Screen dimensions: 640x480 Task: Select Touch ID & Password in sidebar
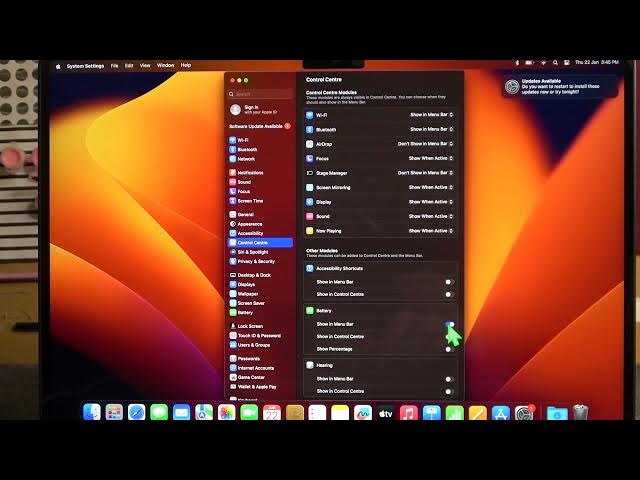tap(260, 336)
